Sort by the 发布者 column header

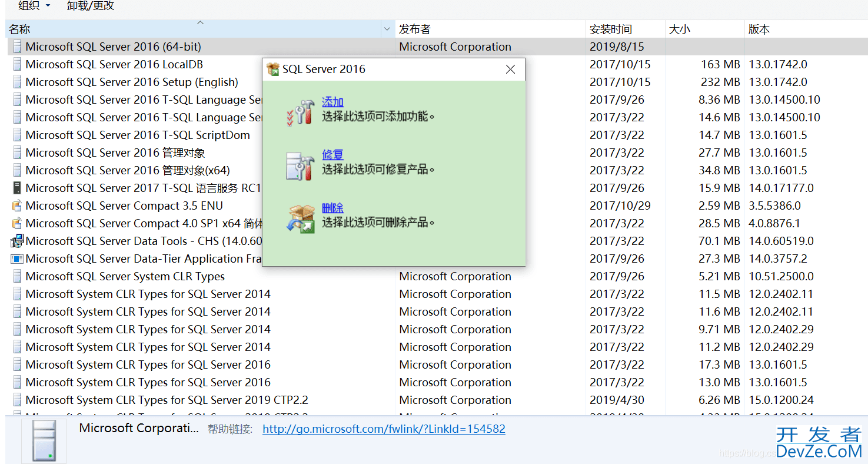(x=490, y=29)
